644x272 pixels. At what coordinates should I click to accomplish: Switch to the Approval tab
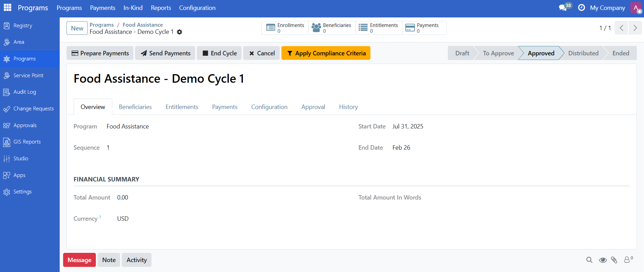[x=313, y=107]
